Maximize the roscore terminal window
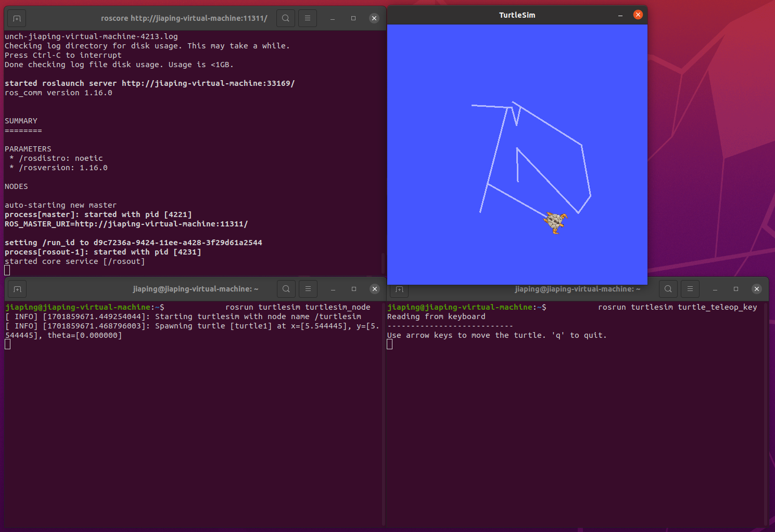The height and width of the screenshot is (532, 775). 353,18
